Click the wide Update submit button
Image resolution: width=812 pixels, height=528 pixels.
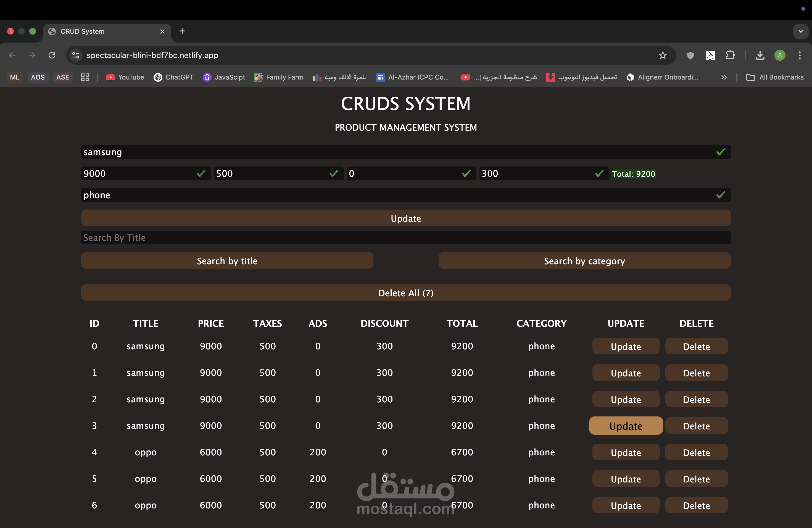406,218
